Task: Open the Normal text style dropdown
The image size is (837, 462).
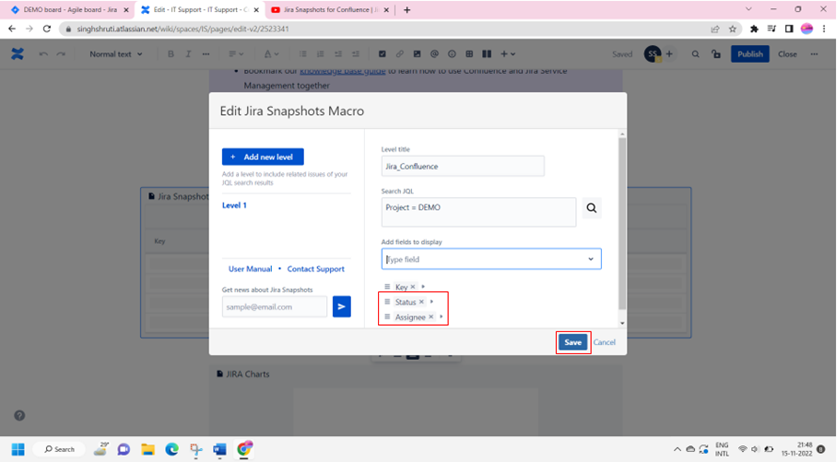Action: point(116,54)
